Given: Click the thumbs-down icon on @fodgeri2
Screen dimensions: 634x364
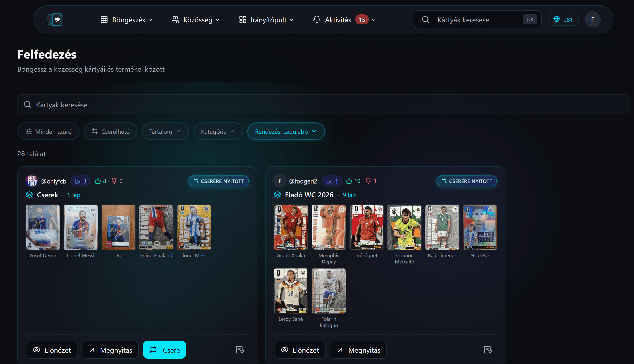Looking at the screenshot, I should tap(369, 181).
